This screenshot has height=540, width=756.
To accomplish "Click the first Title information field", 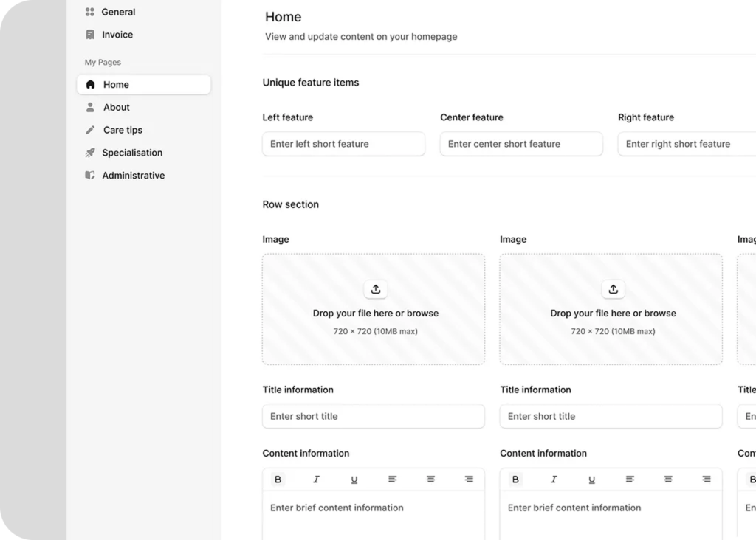I will click(374, 416).
